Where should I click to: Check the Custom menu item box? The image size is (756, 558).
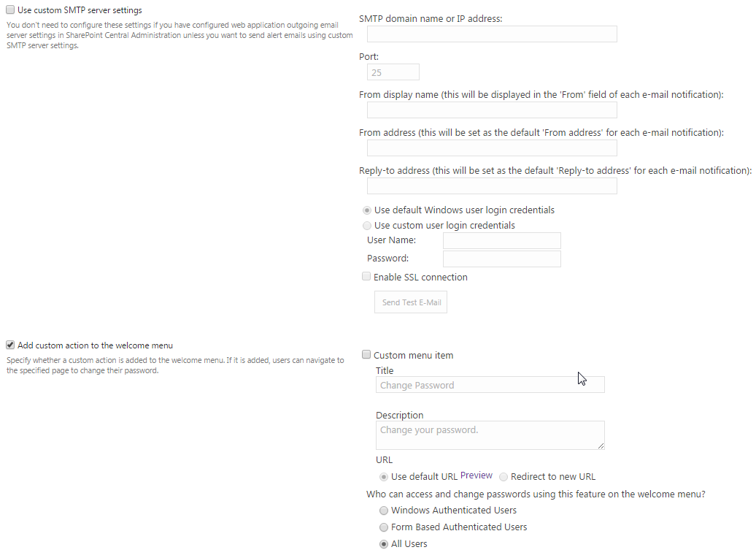click(x=366, y=356)
